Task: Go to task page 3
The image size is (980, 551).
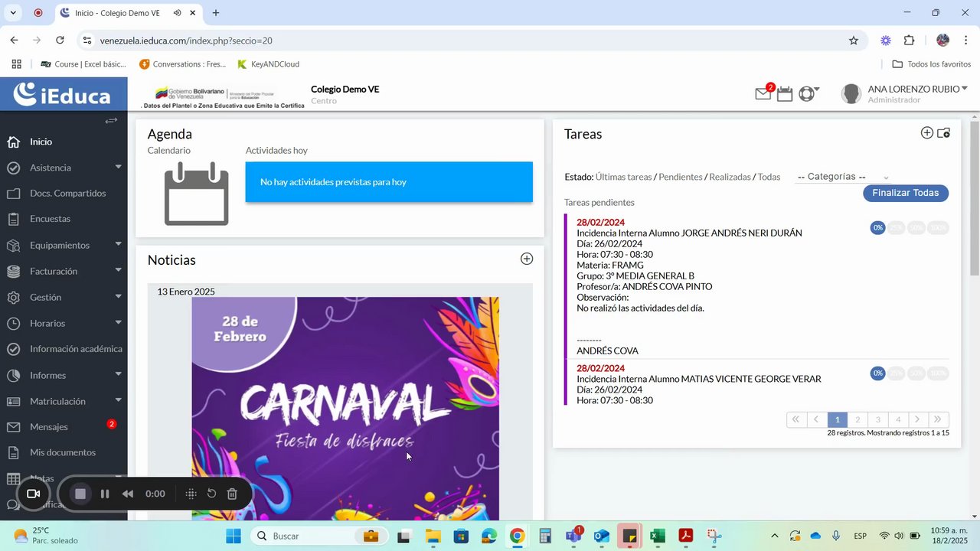Action: (x=877, y=419)
